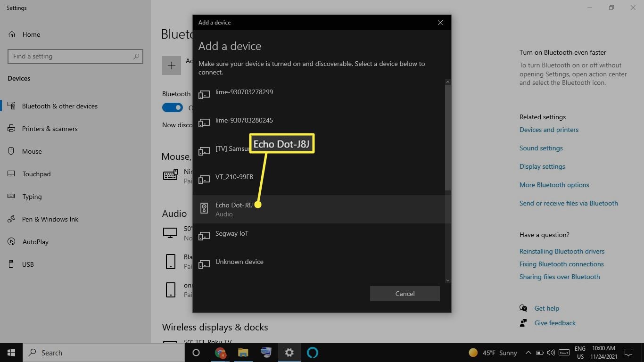Screen dimensions: 644x362
Task: Open Mouse settings
Action: pos(75,151)
